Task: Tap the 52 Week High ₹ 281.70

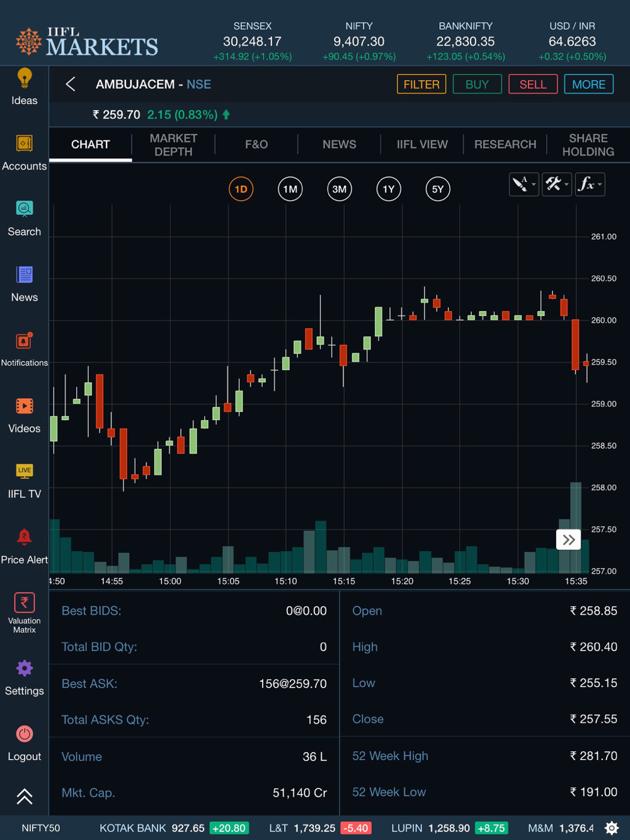Action: pyautogui.click(x=593, y=756)
